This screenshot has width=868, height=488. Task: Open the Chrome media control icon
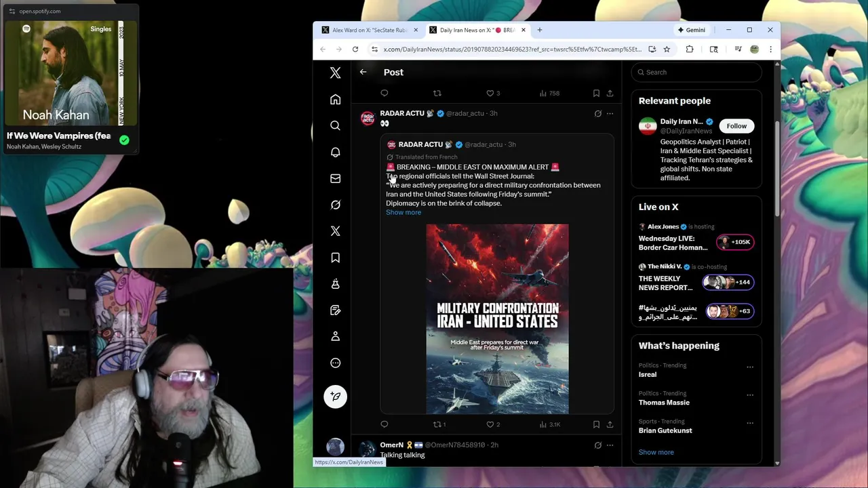point(738,49)
